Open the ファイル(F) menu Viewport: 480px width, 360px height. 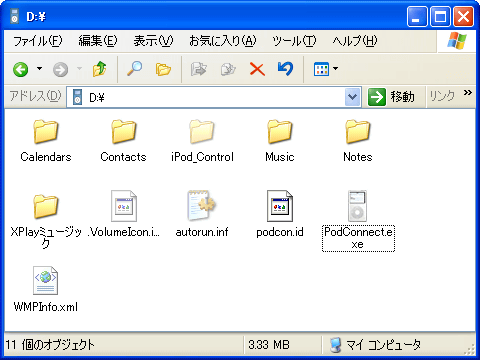(x=38, y=41)
